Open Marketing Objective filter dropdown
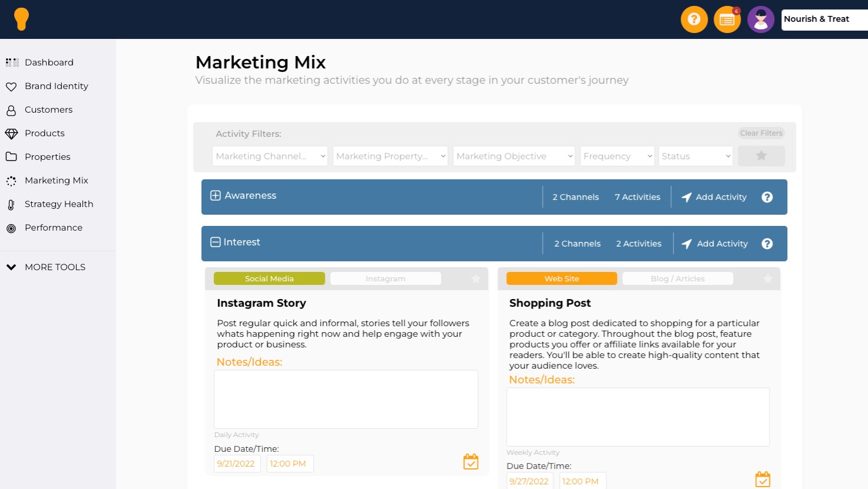868x489 pixels. [514, 156]
